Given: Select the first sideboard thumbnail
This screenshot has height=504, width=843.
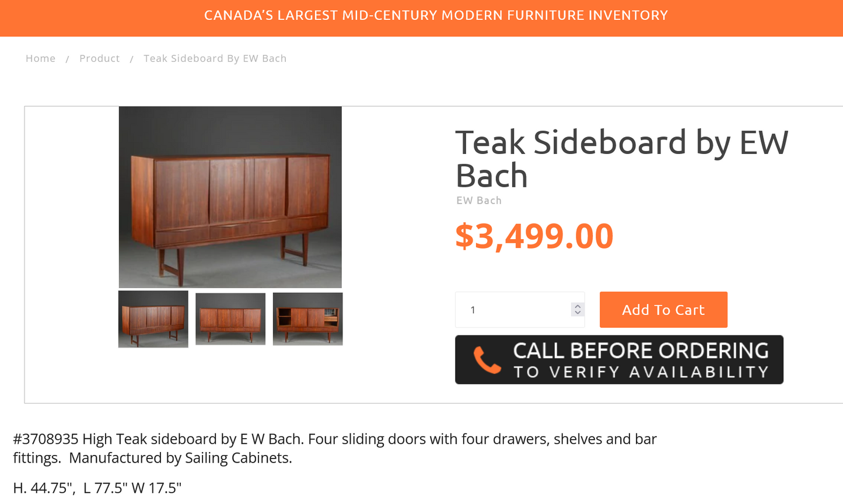Looking at the screenshot, I should 153,318.
